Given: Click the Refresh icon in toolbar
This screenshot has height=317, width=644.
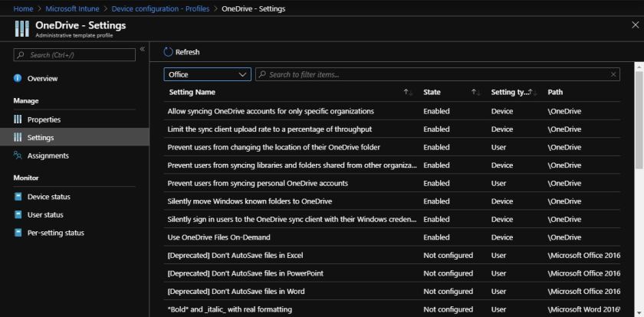Looking at the screenshot, I should click(x=169, y=52).
